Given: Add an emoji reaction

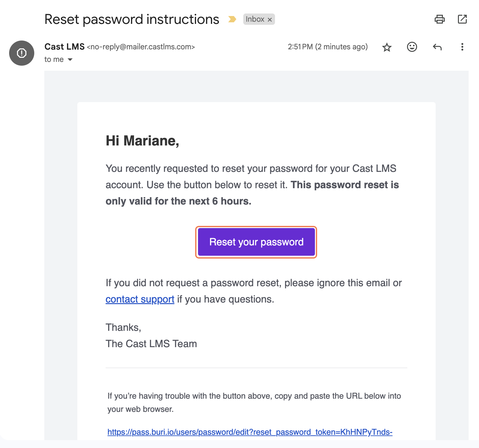Looking at the screenshot, I should [412, 47].
